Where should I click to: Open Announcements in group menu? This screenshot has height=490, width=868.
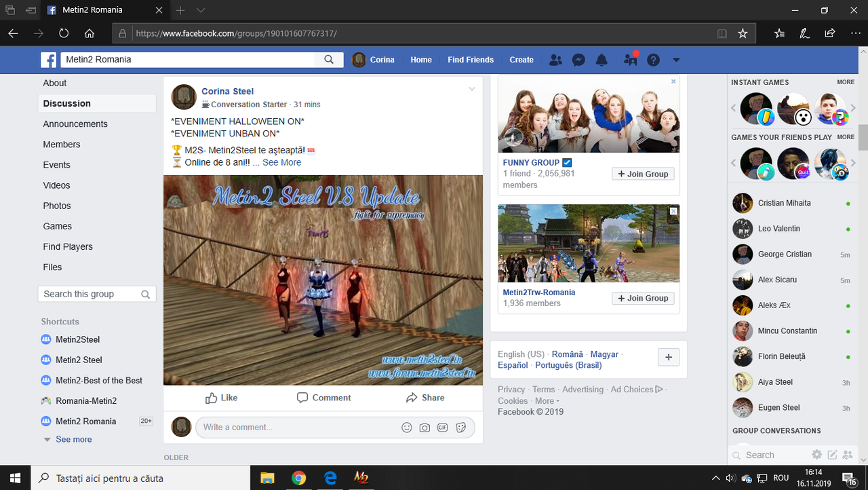point(75,124)
